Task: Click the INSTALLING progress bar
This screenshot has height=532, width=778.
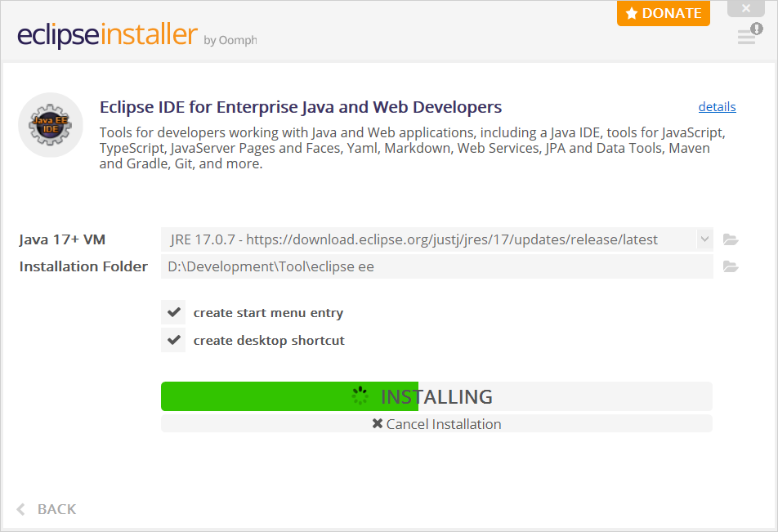Action: (x=436, y=396)
